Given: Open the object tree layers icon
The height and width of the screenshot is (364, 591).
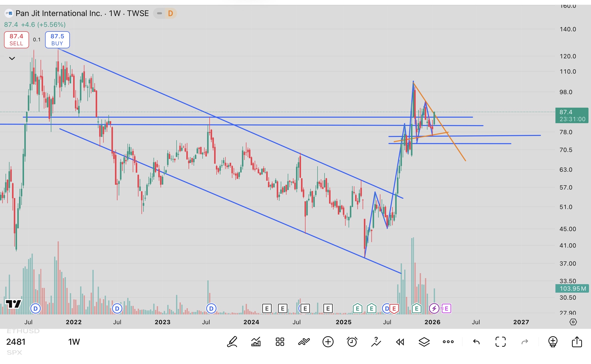Looking at the screenshot, I should (424, 342).
